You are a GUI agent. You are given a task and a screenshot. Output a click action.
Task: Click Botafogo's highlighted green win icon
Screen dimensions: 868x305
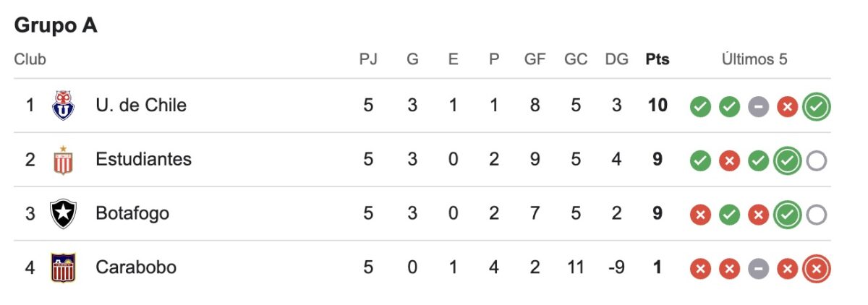pos(787,215)
